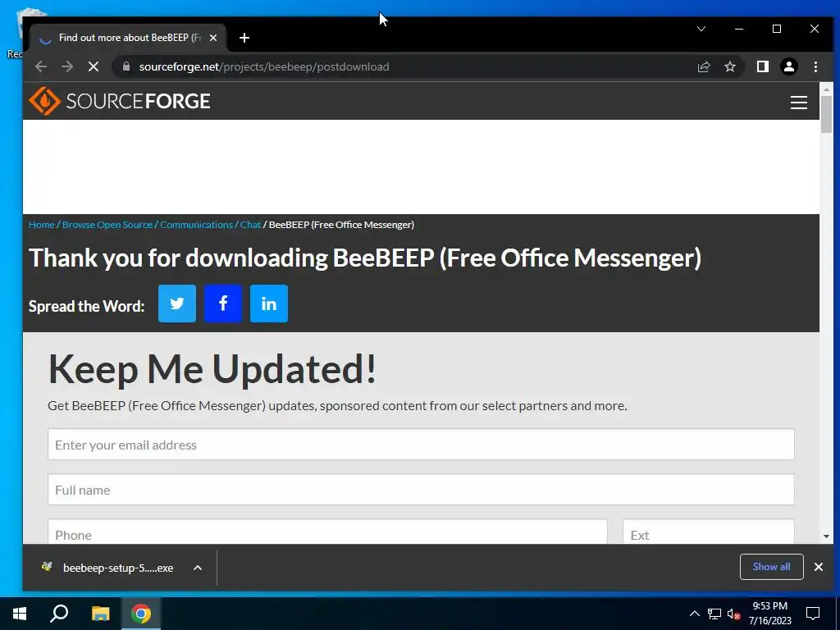Open the Chrome profile menu
This screenshot has width=840, height=630.
click(789, 66)
